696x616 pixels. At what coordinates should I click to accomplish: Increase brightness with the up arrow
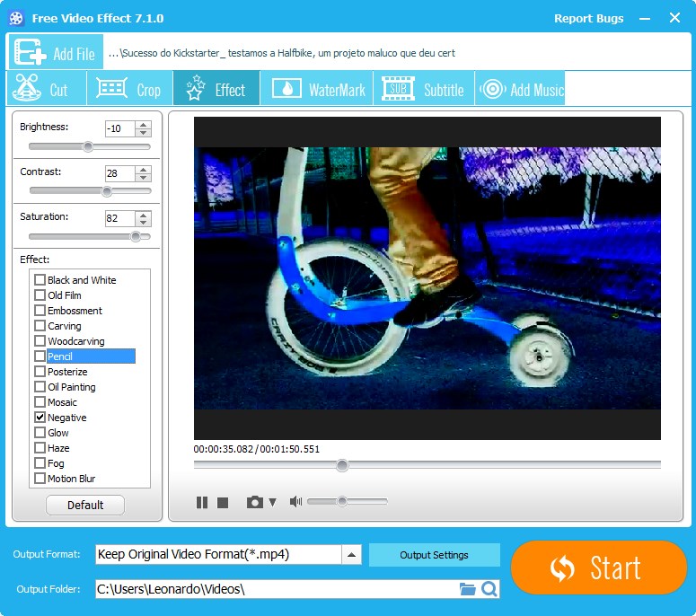[143, 125]
